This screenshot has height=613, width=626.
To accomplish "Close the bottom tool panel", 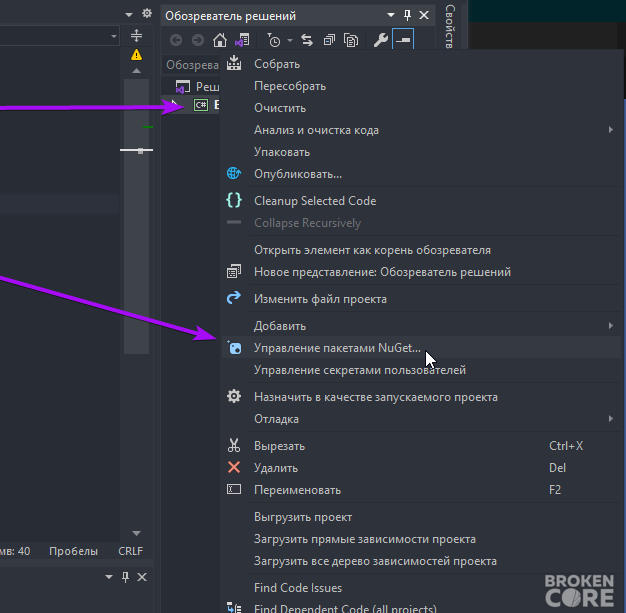I will pos(142,577).
